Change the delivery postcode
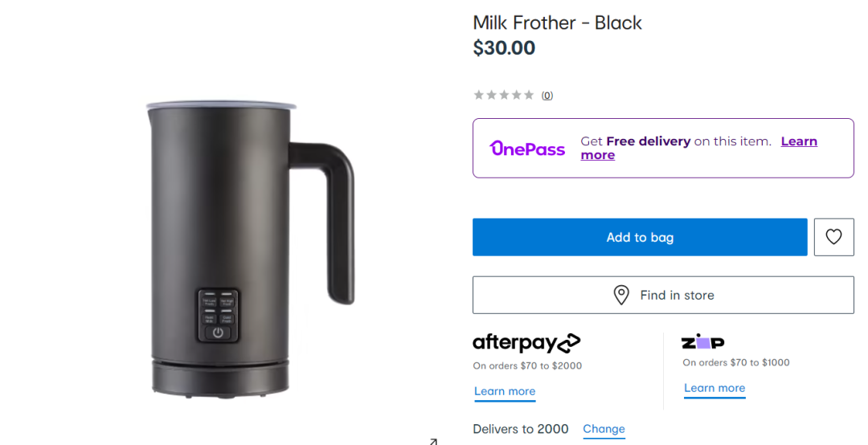This screenshot has width=868, height=445. coord(604,429)
